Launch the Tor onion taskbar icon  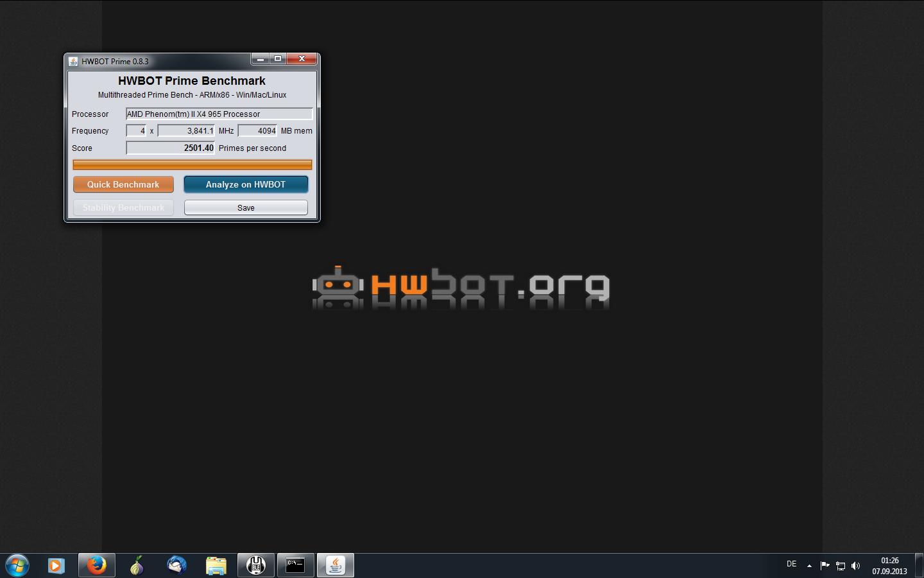click(136, 565)
